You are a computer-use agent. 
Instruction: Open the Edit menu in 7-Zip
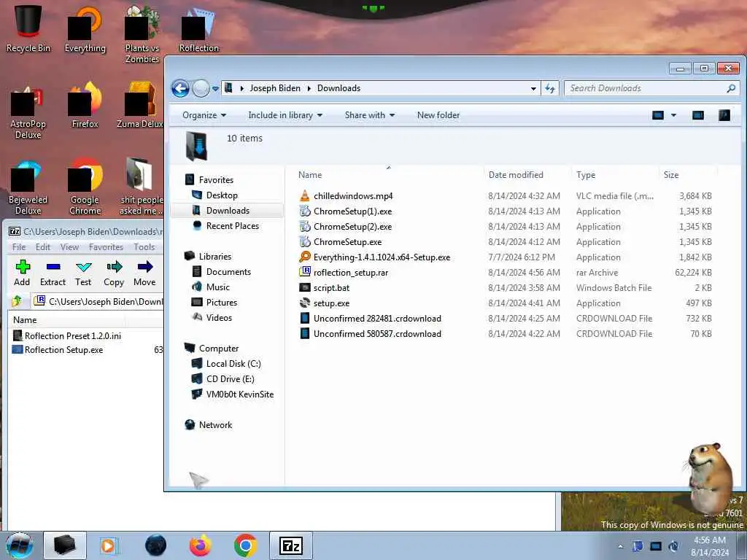pos(43,247)
